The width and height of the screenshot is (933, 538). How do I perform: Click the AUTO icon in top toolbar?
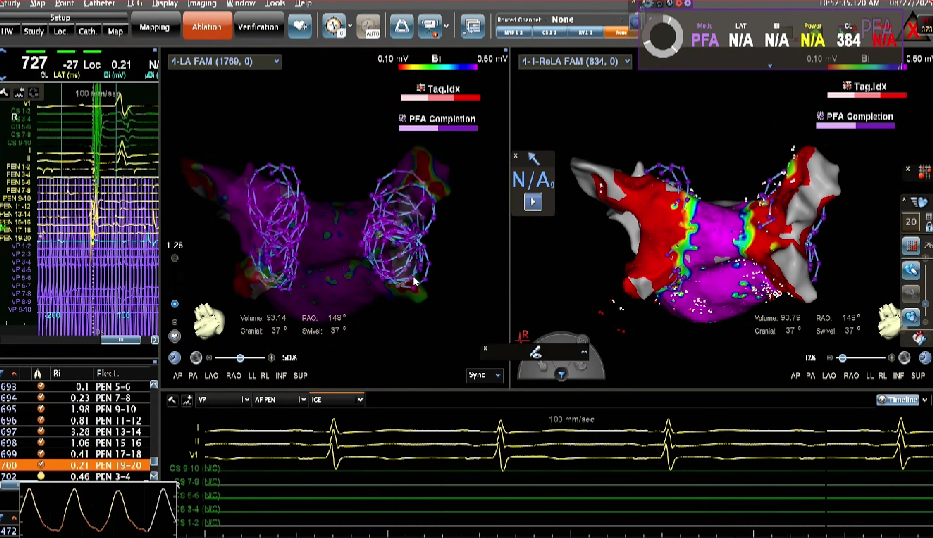coord(367,26)
